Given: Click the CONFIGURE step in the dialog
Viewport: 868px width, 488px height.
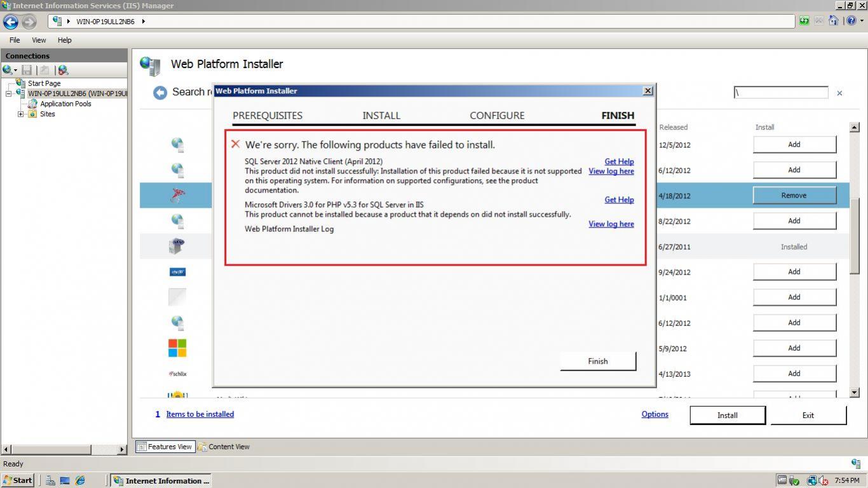Looking at the screenshot, I should pos(497,116).
